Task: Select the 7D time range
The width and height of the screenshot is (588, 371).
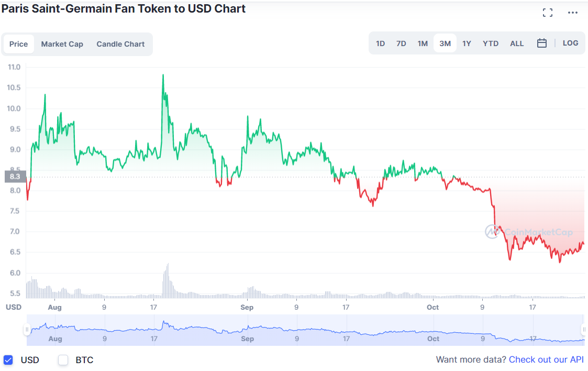Action: click(401, 43)
